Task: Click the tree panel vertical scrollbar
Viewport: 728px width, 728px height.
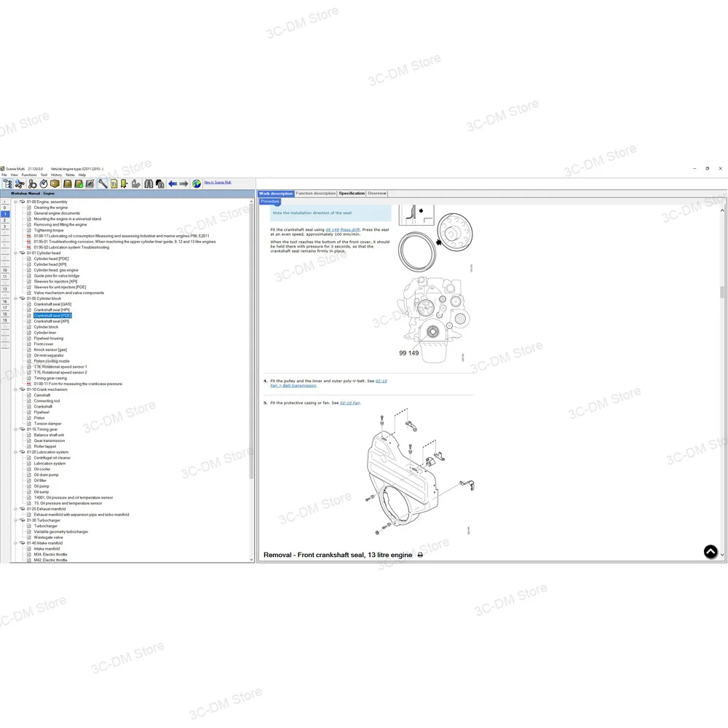Action: click(x=252, y=341)
